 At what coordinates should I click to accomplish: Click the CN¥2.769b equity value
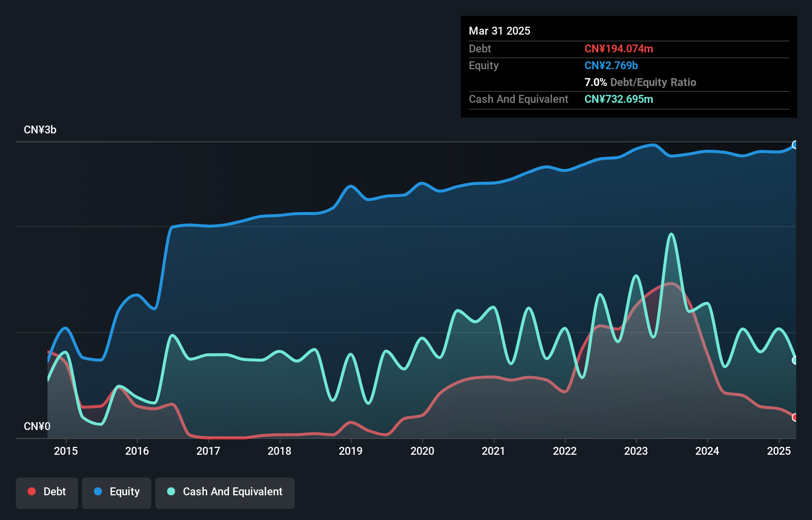[x=611, y=65]
